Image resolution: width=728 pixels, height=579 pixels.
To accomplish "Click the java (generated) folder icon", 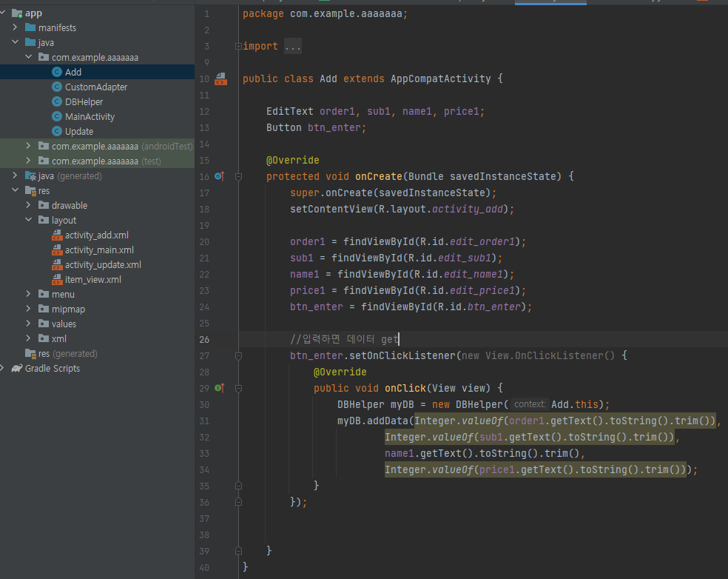I will (x=30, y=176).
